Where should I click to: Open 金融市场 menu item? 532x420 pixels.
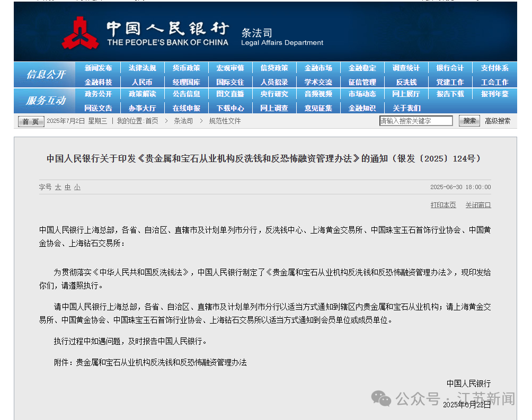[x=318, y=68]
